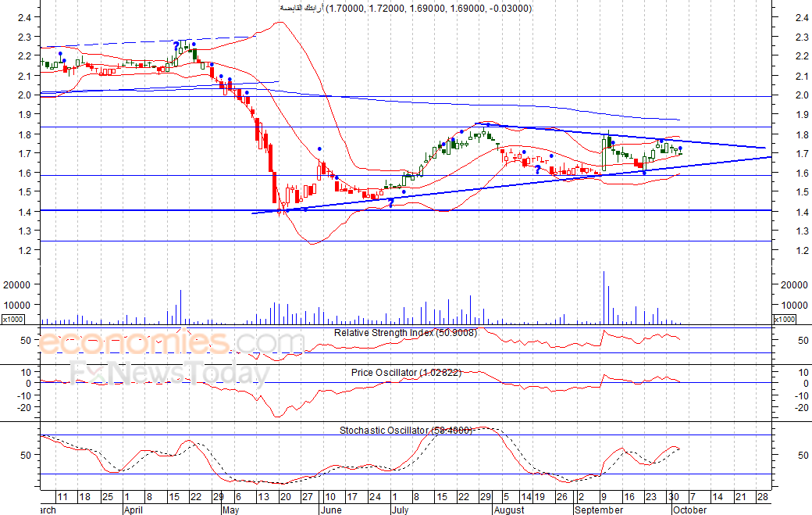Click date 19 in August on time axis
Viewport: 812px width, 515px height.
pos(540,497)
